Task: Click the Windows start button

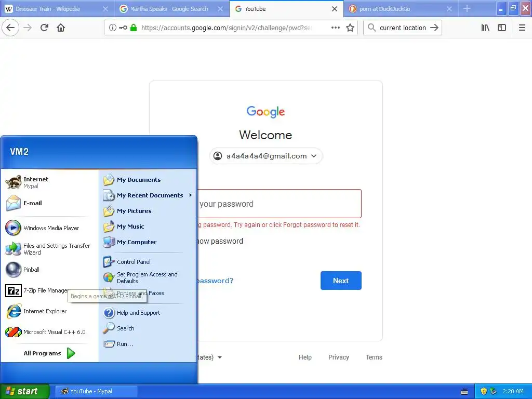Action: click(24, 391)
